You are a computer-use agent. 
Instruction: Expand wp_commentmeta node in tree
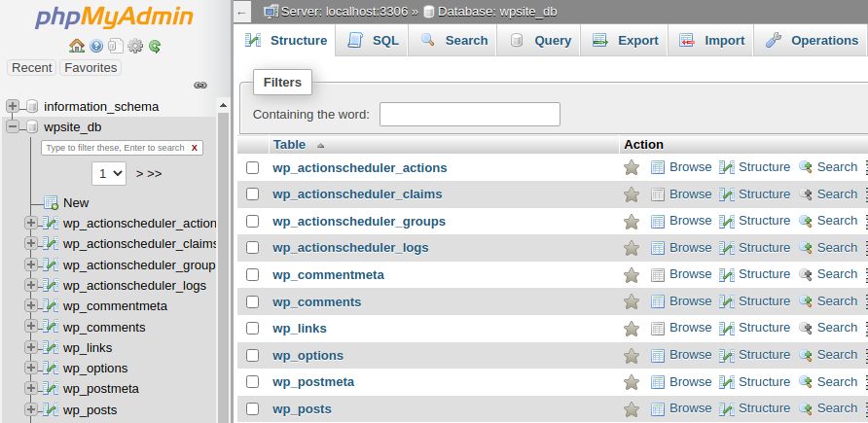(x=31, y=305)
